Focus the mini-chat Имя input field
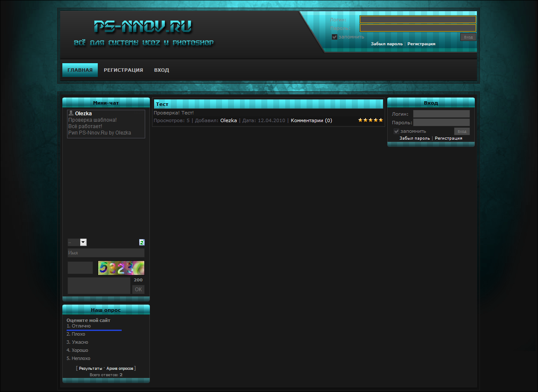The width and height of the screenshot is (538, 392). [x=106, y=253]
